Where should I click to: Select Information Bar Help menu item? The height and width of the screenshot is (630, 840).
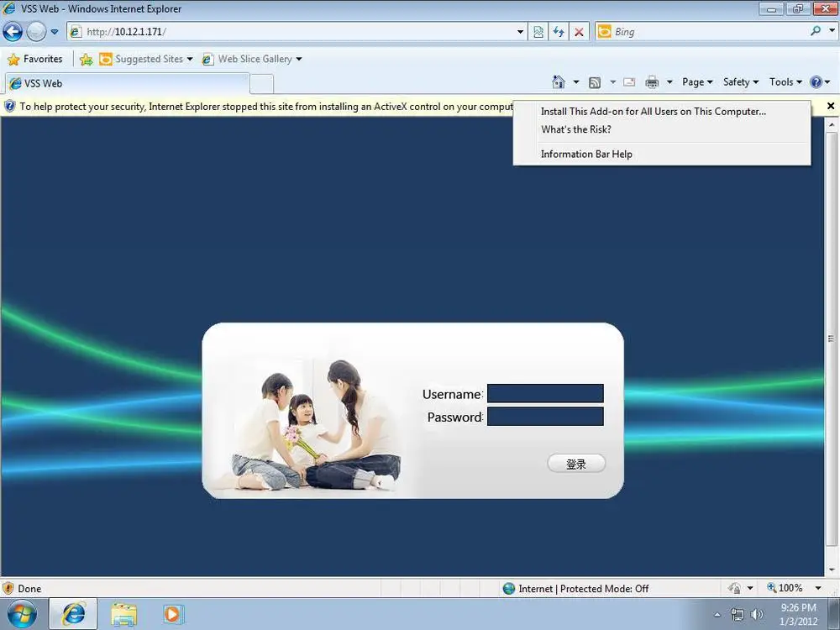point(586,155)
